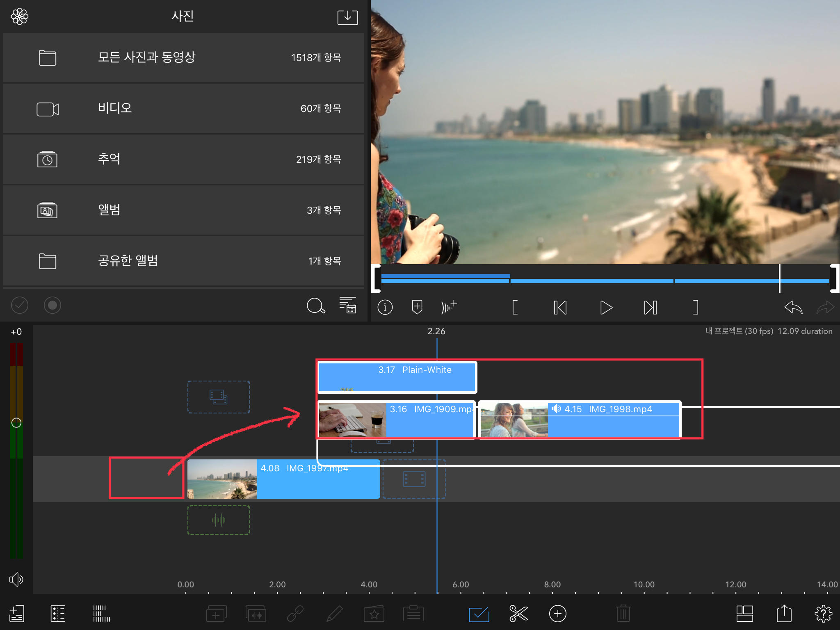Viewport: 840px width, 630px height.
Task: Mute timeline audio via the speaker icon
Action: 16,579
